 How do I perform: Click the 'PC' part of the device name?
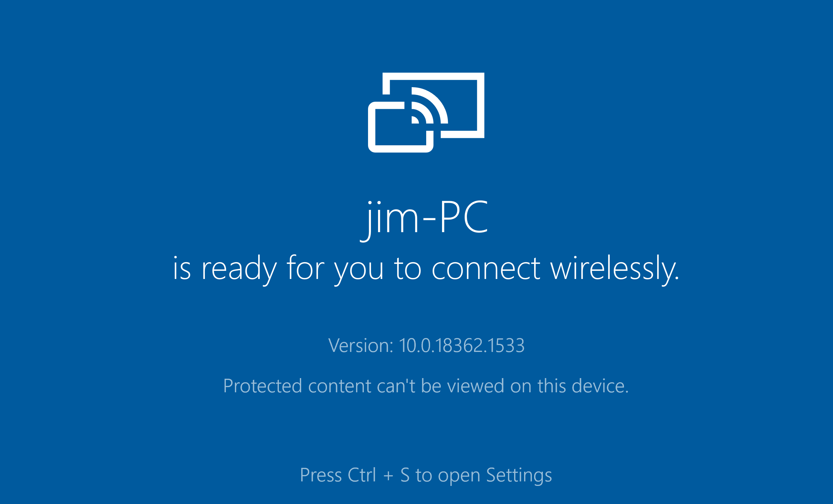pos(464,217)
